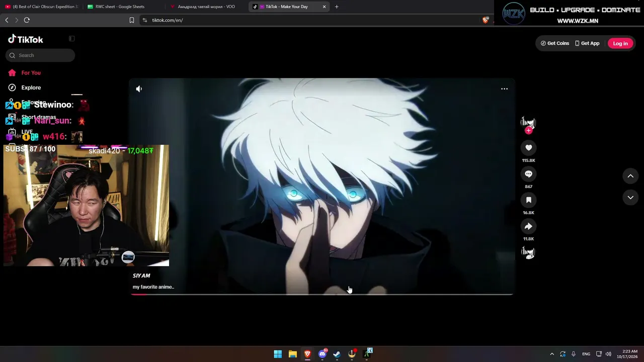The image size is (644, 362).
Task: Like the video with the heart icon
Action: (528, 148)
